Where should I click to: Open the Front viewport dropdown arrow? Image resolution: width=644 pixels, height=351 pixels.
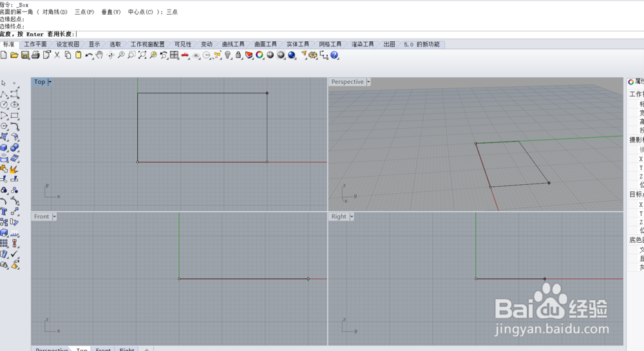tap(54, 216)
